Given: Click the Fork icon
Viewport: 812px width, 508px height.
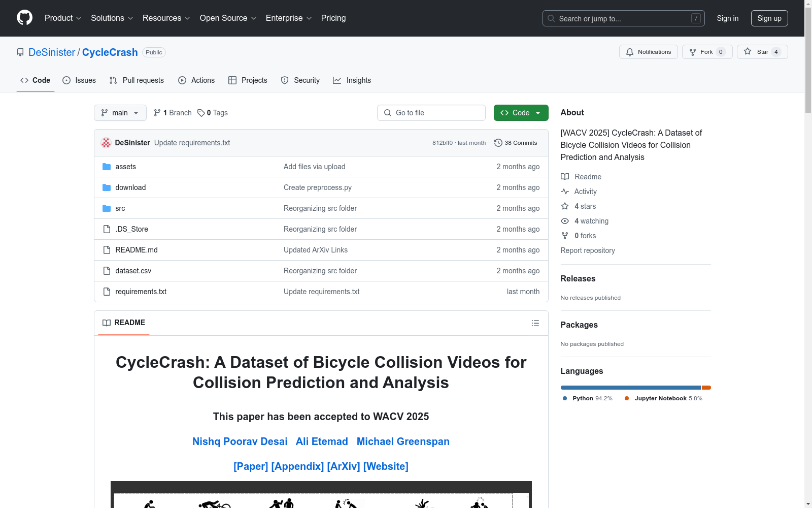Looking at the screenshot, I should pyautogui.click(x=693, y=52).
